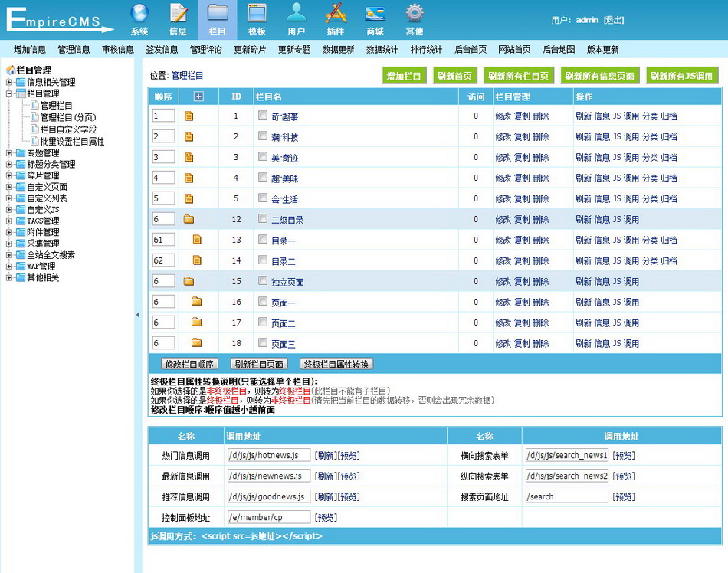This screenshot has width=728, height=573.
Task: Open 管理栏目 (分页) in the sidebar tree
Action: [68, 117]
